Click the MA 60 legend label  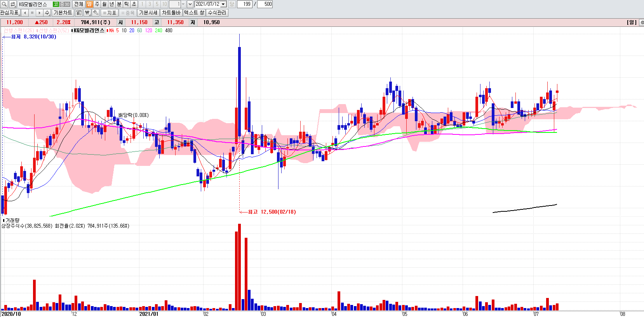tap(139, 30)
